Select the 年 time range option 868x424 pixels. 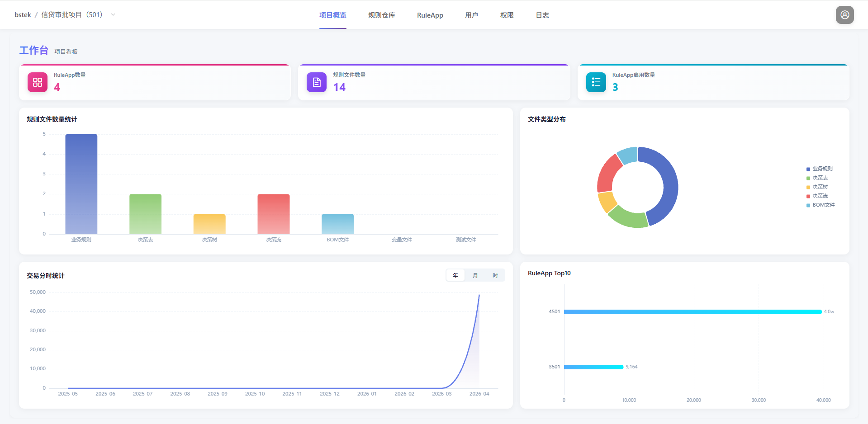[455, 276]
